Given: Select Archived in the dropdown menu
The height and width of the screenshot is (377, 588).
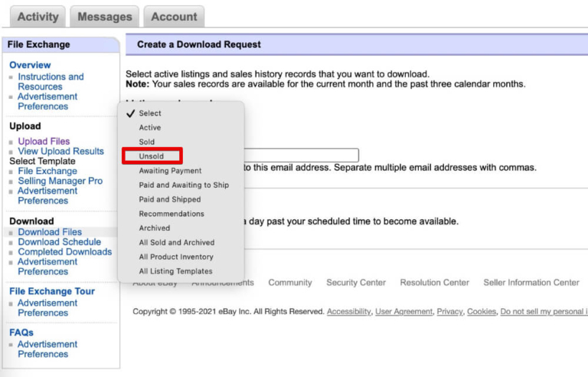Looking at the screenshot, I should [x=154, y=228].
